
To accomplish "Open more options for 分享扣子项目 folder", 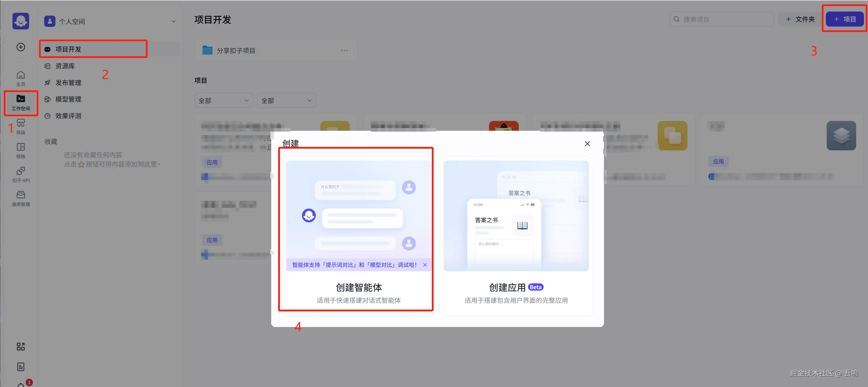I will point(344,51).
